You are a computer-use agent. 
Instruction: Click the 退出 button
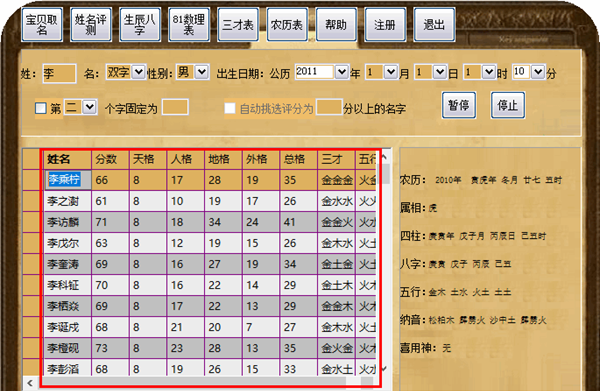[x=434, y=24]
